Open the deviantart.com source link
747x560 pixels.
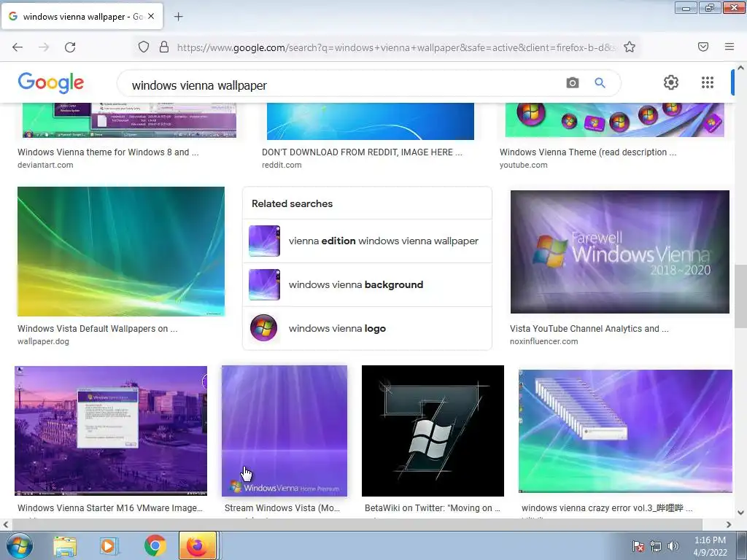45,166
